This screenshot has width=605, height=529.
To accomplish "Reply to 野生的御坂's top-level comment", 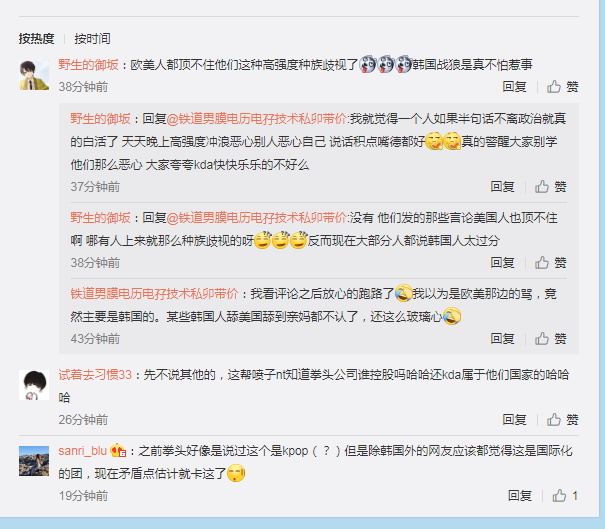I will [x=514, y=87].
